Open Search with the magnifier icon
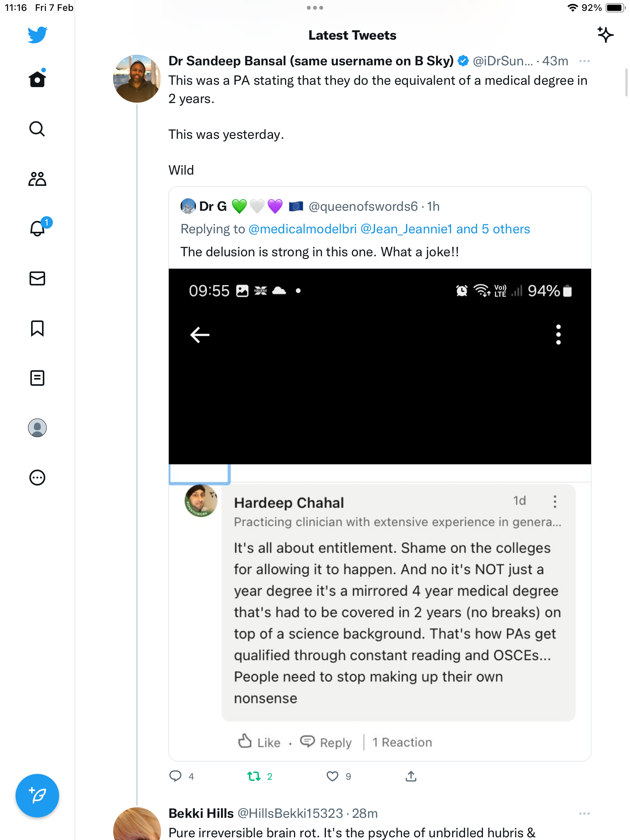The height and width of the screenshot is (840, 630). point(37,129)
